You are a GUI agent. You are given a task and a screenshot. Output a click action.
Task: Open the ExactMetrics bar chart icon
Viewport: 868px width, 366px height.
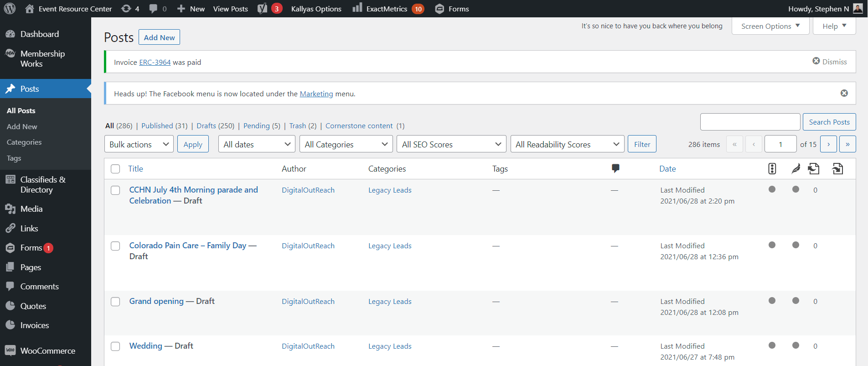pyautogui.click(x=357, y=8)
